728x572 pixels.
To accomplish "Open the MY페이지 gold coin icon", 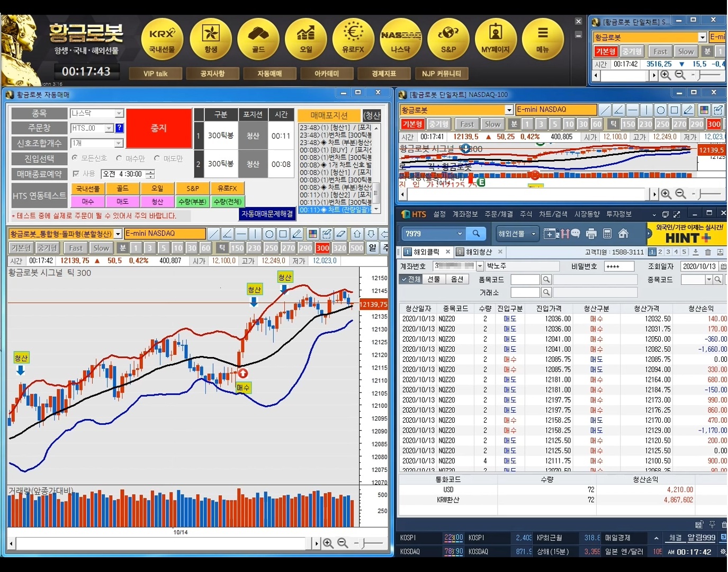I will pos(496,39).
